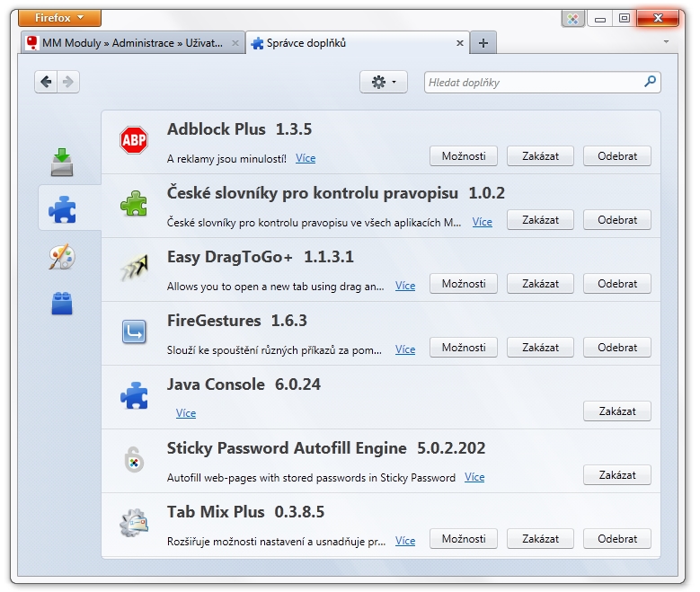This screenshot has height=592, width=700.
Task: Click Zakázat for Tab Mix Plus
Action: click(x=540, y=539)
